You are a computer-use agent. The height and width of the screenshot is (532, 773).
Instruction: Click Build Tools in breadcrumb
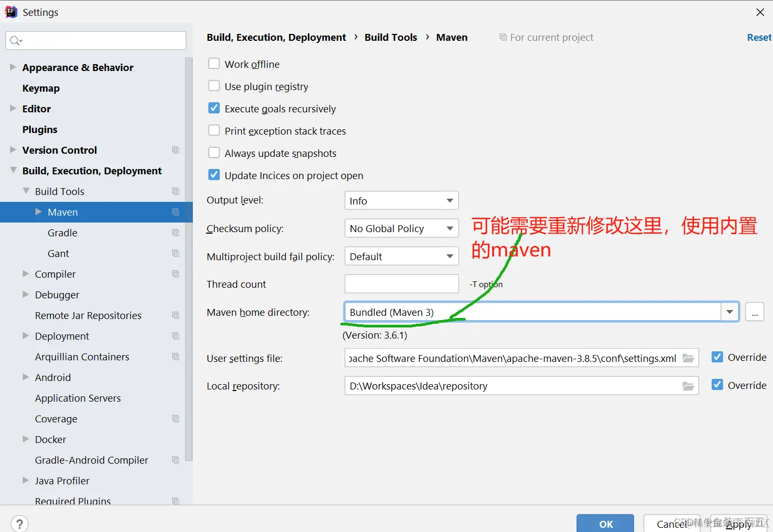pyautogui.click(x=390, y=37)
